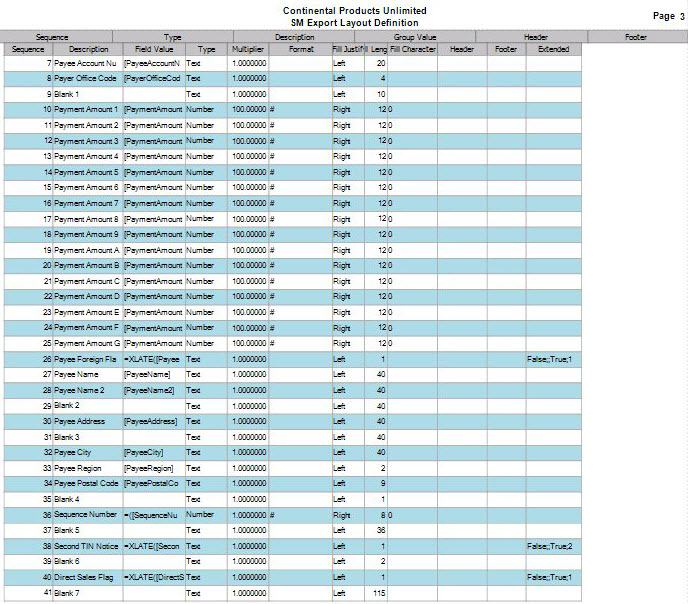
Task: Select the Payer Office Code description cell
Action: pos(87,78)
